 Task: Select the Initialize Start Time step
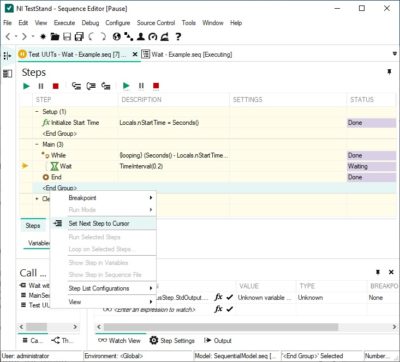point(208,123)
